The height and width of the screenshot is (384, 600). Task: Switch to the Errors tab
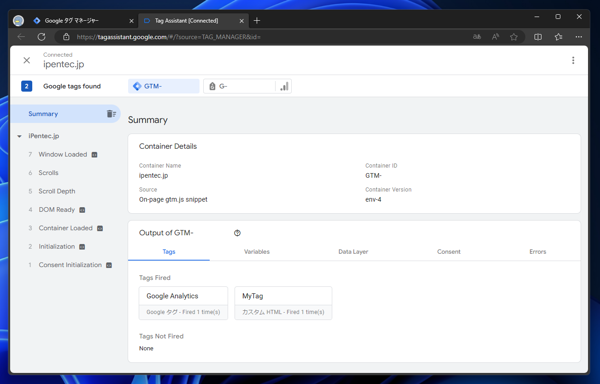538,252
